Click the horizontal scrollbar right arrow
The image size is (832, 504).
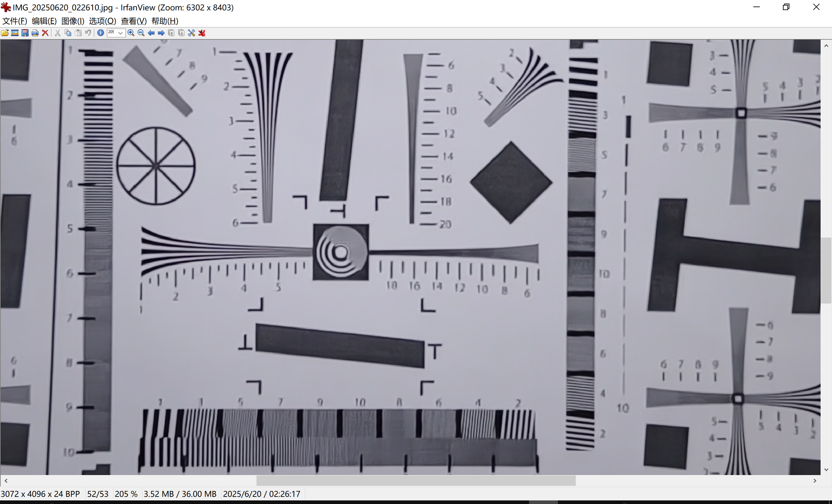(x=815, y=481)
